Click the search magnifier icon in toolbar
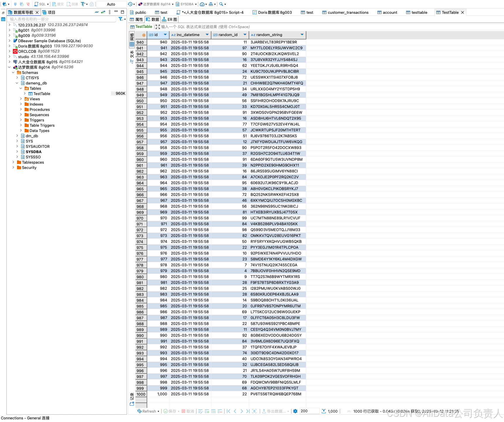504x422 pixels. [221, 4]
